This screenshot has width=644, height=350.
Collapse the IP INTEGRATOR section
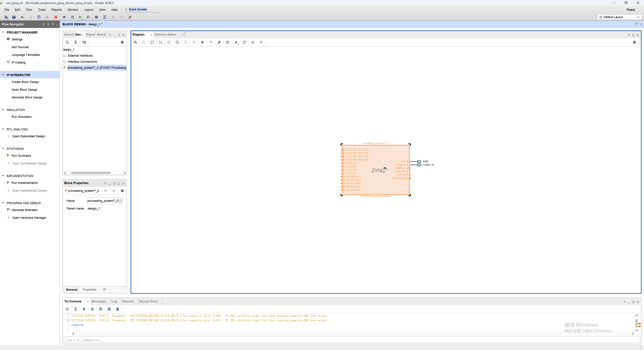(3, 75)
